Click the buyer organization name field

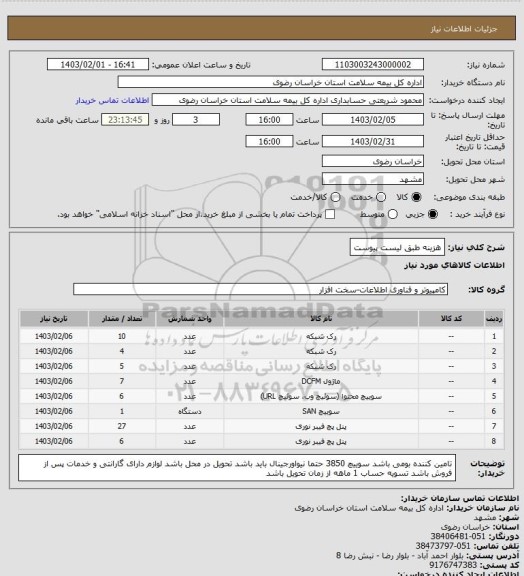coord(270,82)
